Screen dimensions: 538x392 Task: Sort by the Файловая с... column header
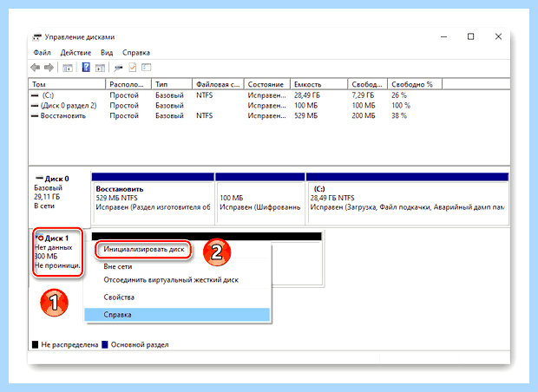tap(218, 84)
